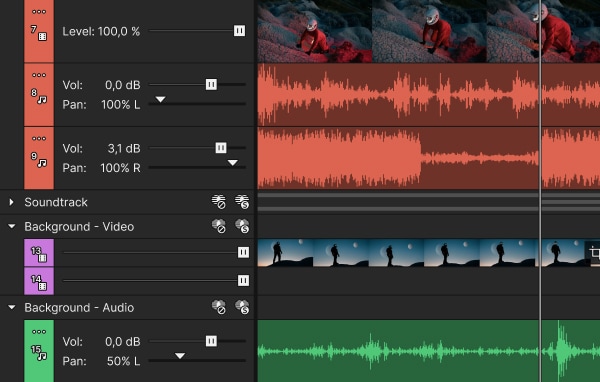The height and width of the screenshot is (382, 600).
Task: Click track 9 volume value '3,1 dB'
Action: click(x=124, y=149)
